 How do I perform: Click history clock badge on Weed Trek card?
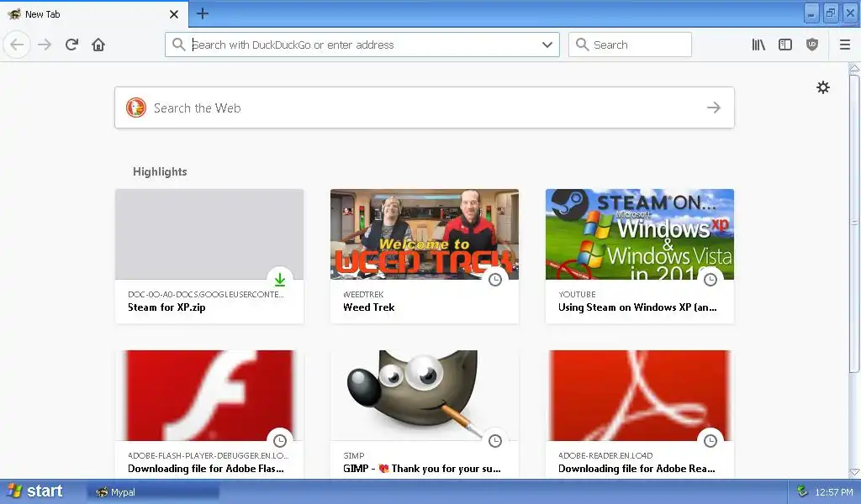click(x=495, y=279)
